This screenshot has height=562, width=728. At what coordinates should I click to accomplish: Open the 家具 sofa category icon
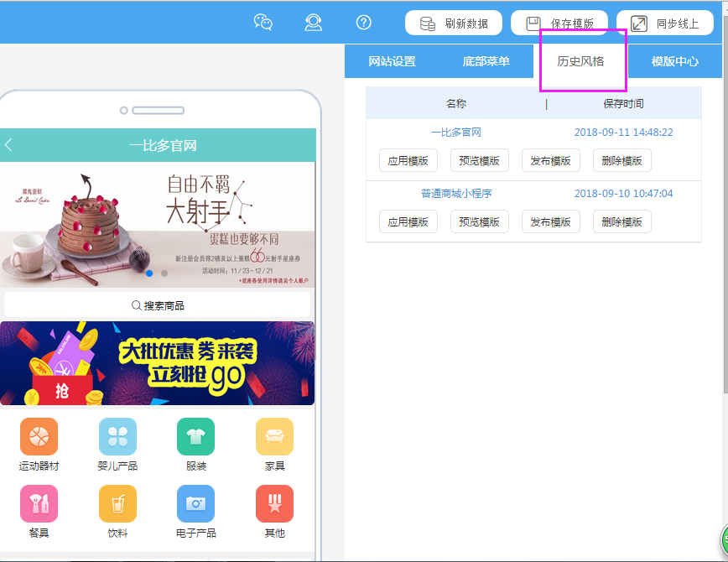coord(274,436)
